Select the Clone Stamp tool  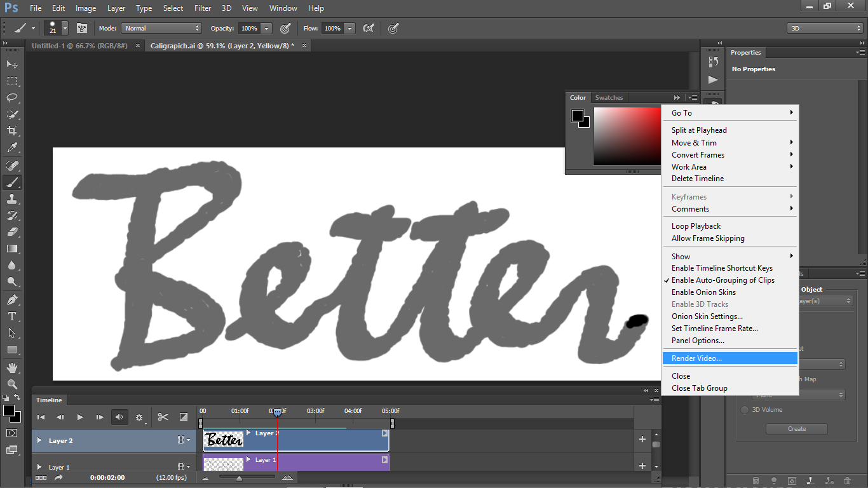click(x=11, y=199)
